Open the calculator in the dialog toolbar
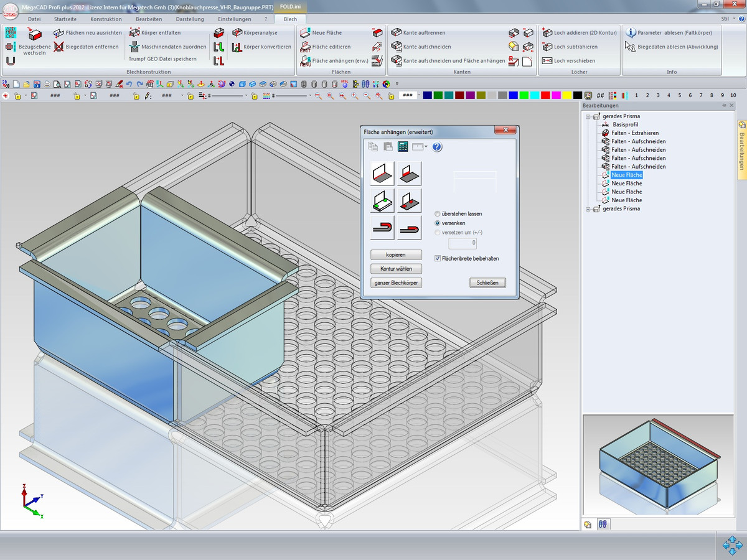The image size is (747, 560). pyautogui.click(x=402, y=147)
